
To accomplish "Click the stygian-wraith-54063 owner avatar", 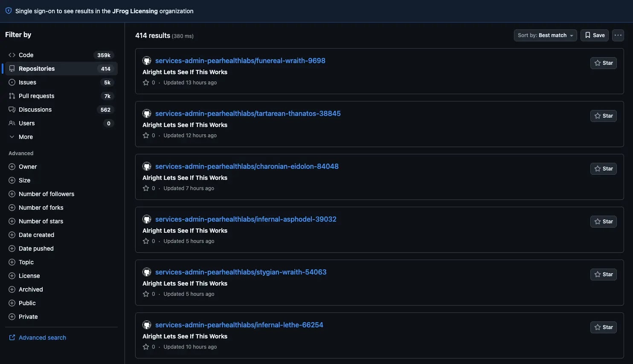I will [147, 272].
